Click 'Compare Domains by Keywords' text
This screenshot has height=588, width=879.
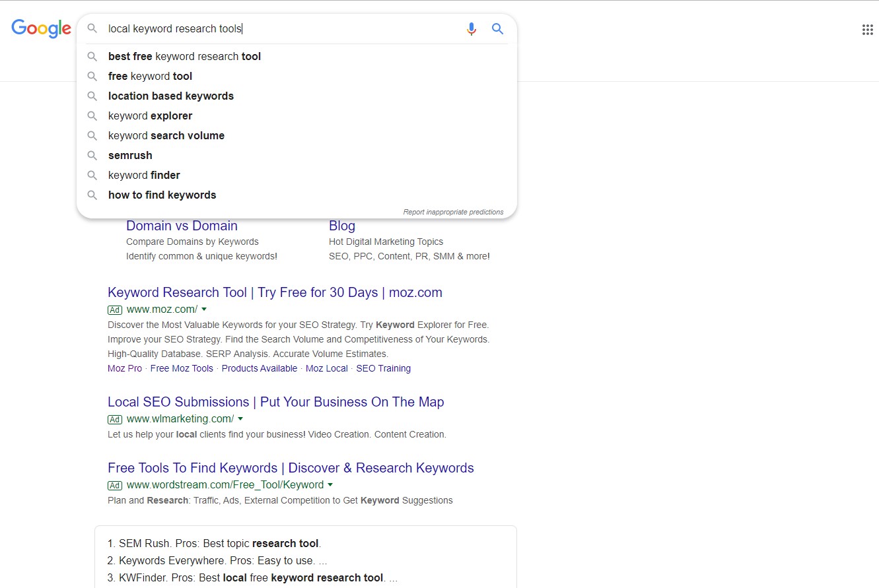point(192,242)
